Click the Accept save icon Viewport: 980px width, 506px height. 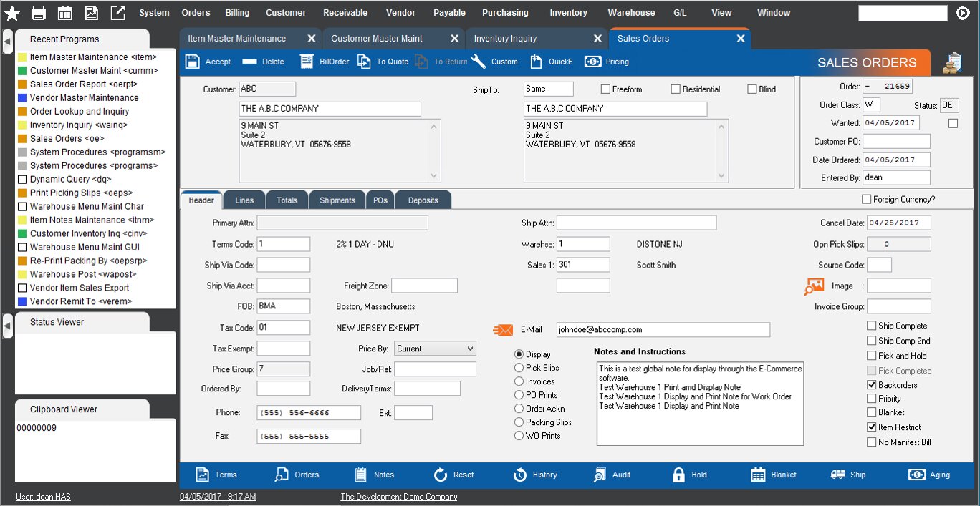click(x=193, y=62)
